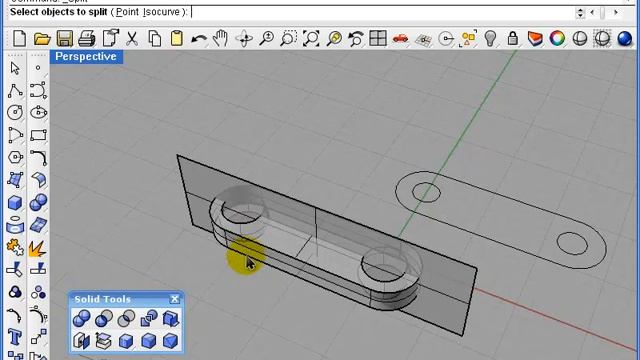Select the single Point tool

click(x=38, y=68)
